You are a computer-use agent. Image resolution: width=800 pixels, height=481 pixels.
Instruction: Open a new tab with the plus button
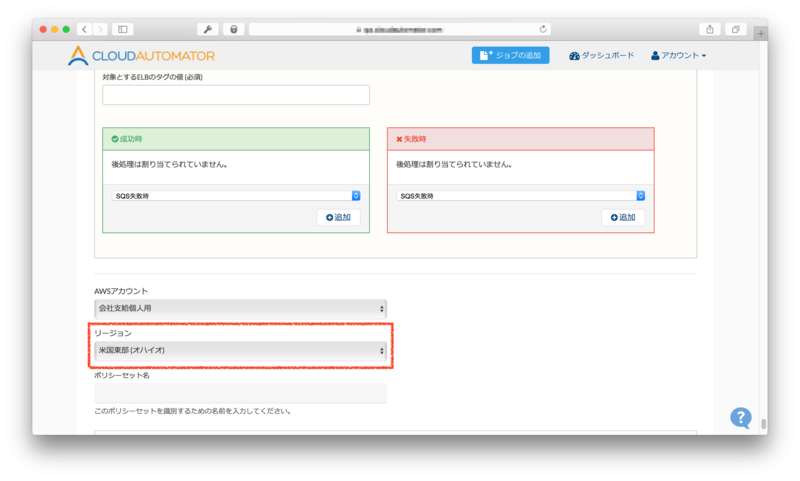pos(761,34)
